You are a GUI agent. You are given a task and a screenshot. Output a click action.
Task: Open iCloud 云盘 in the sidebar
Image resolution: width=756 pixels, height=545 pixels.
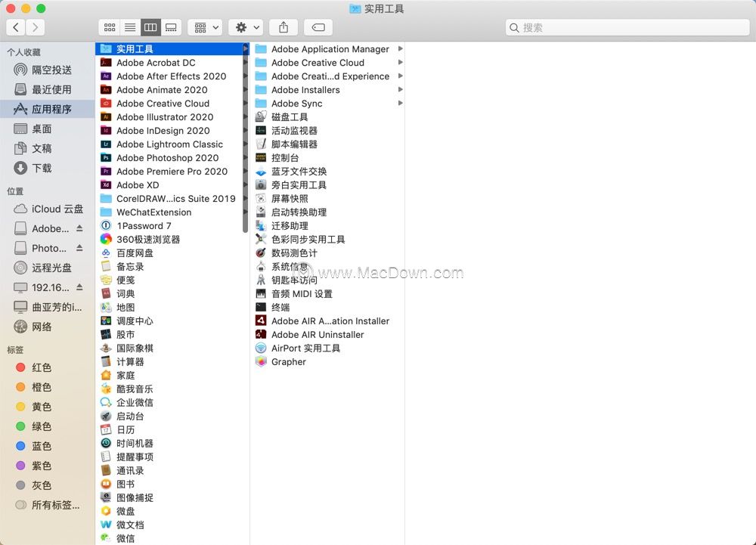47,209
